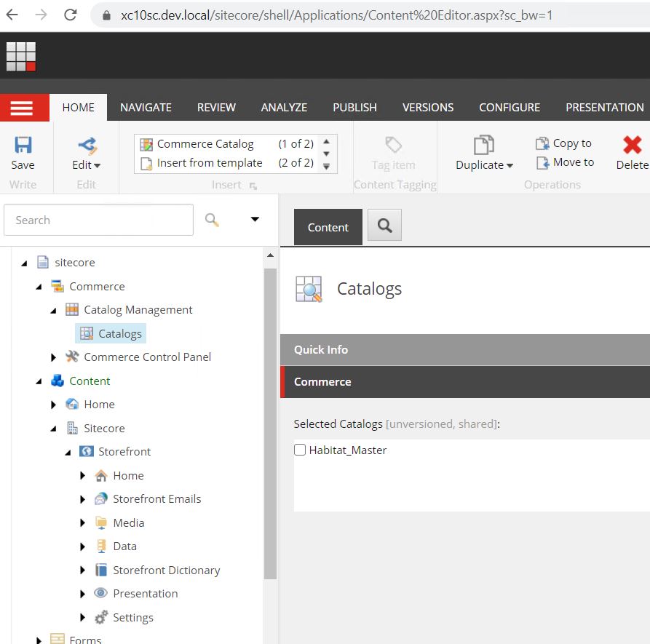Open the search options dropdown arrow
The width and height of the screenshot is (650, 644).
point(255,220)
